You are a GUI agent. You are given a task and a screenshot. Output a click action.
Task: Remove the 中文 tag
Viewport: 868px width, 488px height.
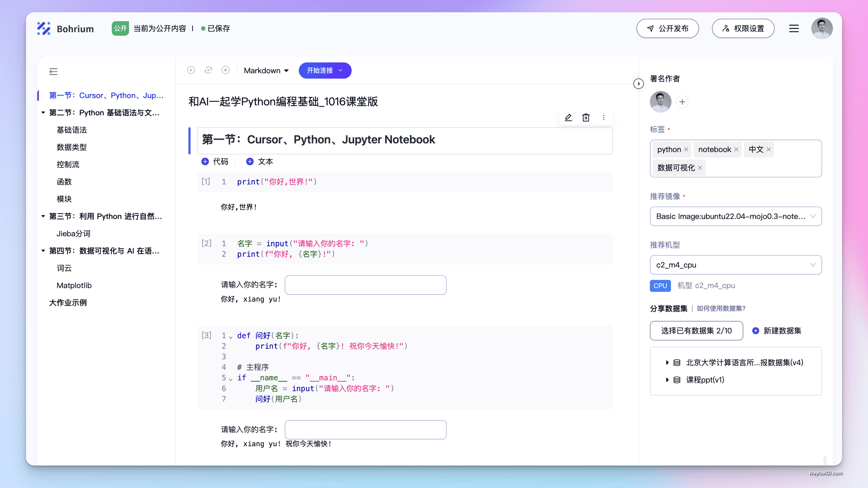click(769, 149)
